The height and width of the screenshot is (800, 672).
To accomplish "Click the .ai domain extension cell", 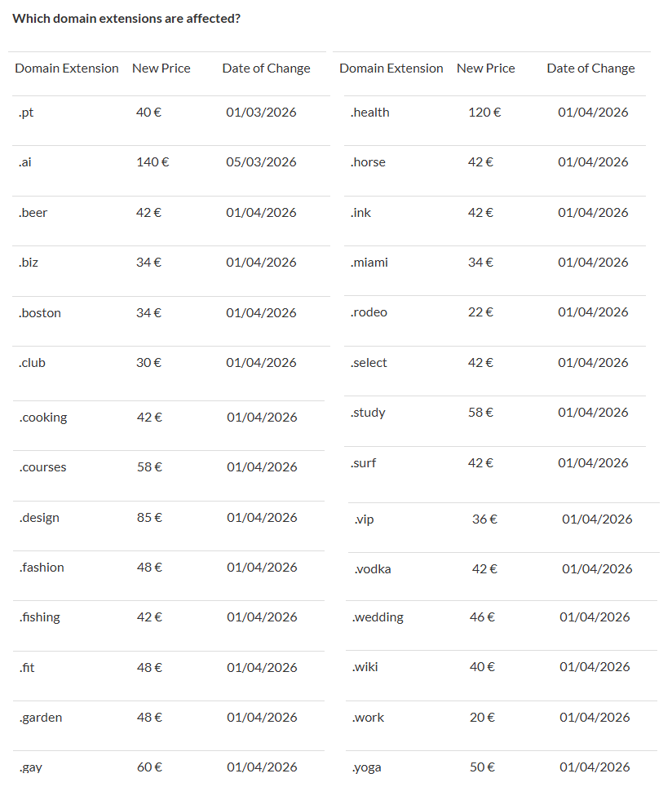I will (x=25, y=162).
